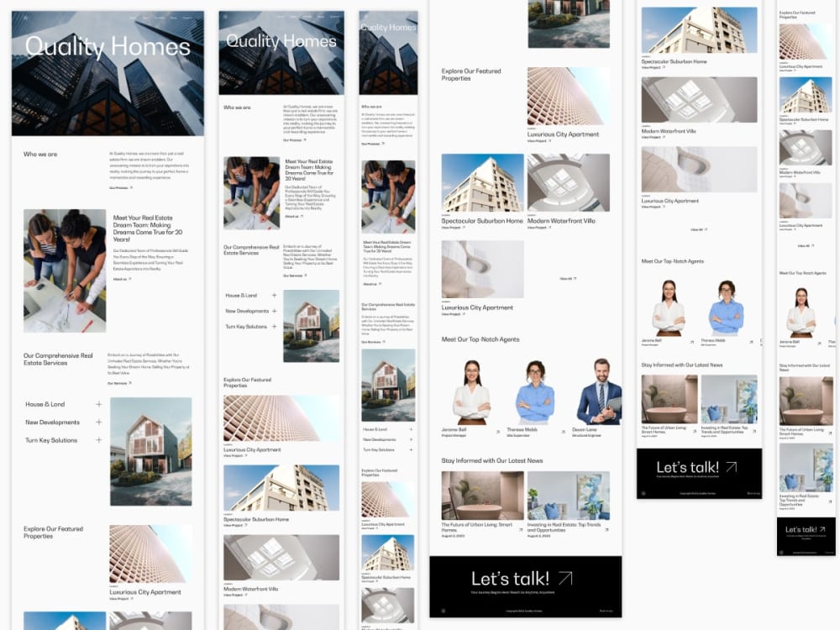Viewport: 840px width, 630px height.
Task: Open View Project under Luxurious City Apartment, leftmost mockup
Action: coord(120,599)
